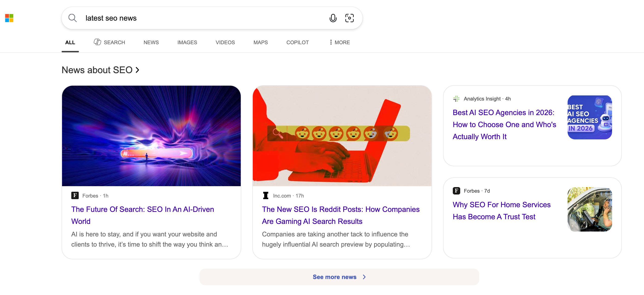Start voice search with microphone icon
Viewport: 644px width, 295px height.
tap(333, 18)
